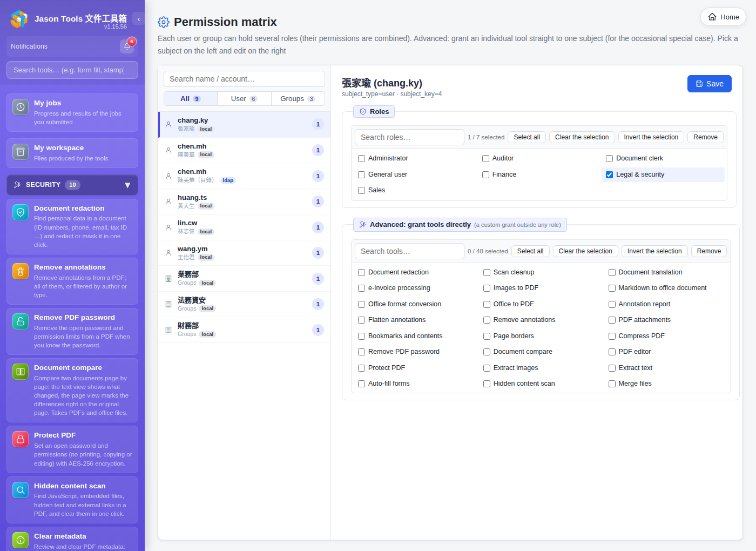This screenshot has width=756, height=551.
Task: Open the My jobs sidebar card
Action: click(72, 112)
